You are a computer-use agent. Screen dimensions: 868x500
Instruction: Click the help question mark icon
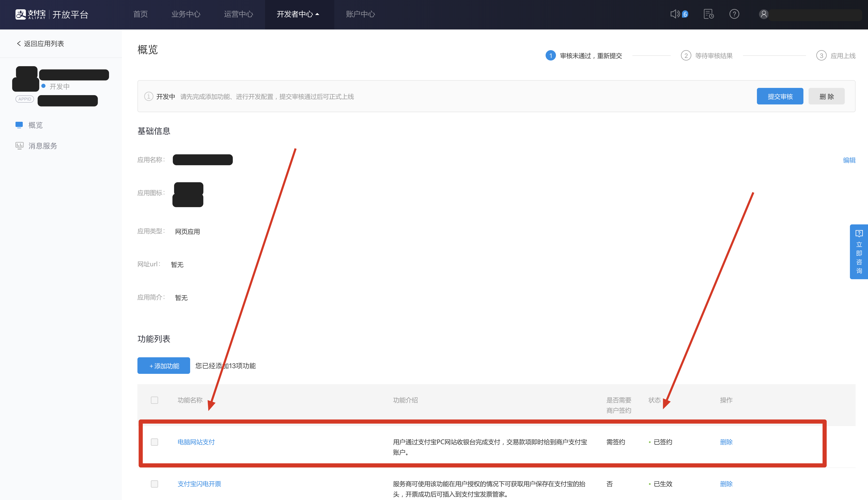[734, 14]
